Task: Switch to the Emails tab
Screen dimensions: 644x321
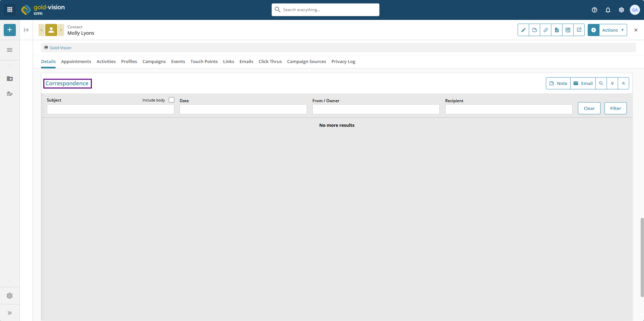Action: pos(246,61)
